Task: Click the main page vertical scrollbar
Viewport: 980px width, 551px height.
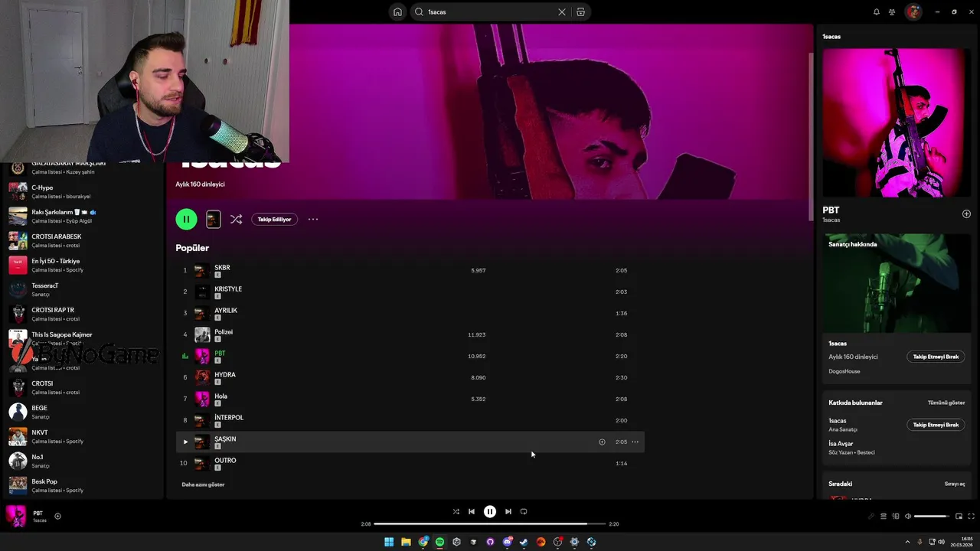Action: [810, 138]
